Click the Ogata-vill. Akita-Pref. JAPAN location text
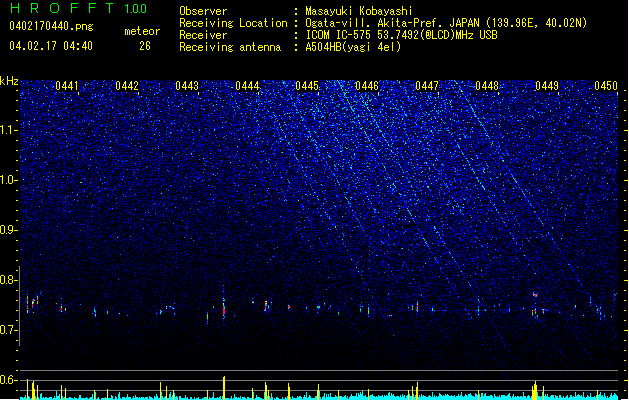The image size is (629, 400). point(446,23)
